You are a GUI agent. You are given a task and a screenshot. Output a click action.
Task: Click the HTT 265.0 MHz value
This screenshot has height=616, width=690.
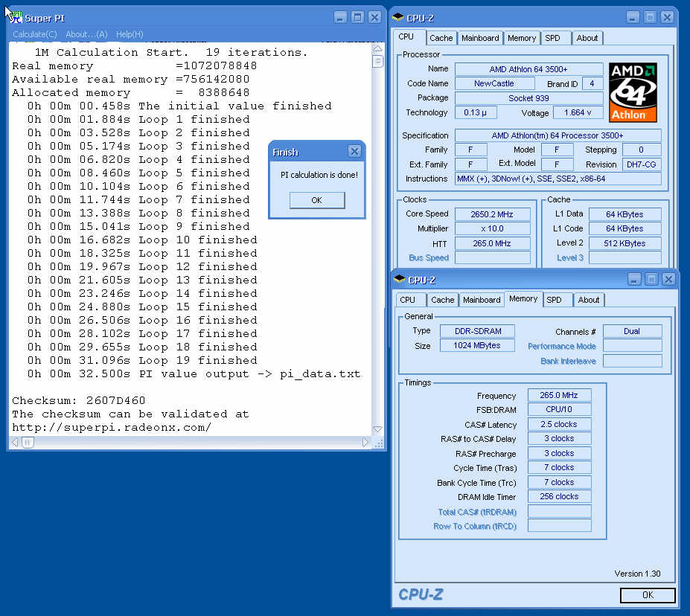[492, 243]
